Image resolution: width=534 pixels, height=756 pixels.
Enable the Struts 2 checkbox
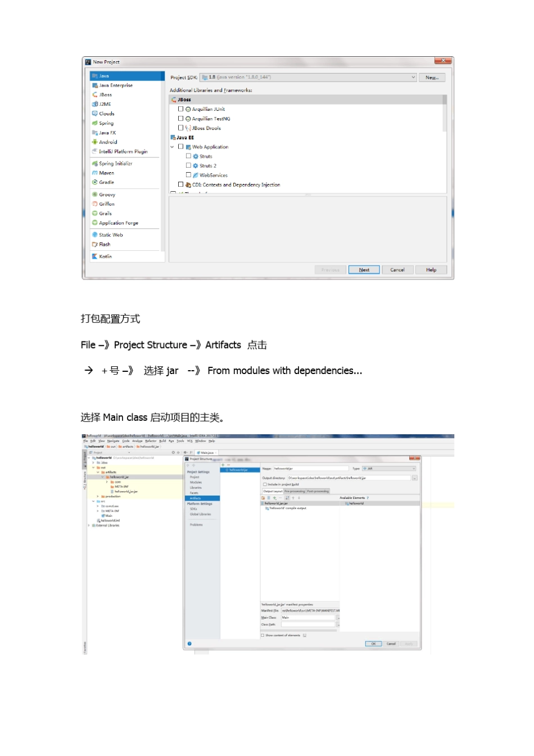189,165
